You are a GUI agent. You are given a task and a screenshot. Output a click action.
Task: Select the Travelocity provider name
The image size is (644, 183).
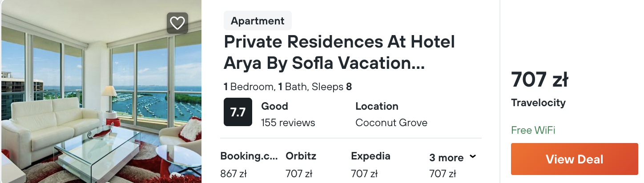click(538, 103)
